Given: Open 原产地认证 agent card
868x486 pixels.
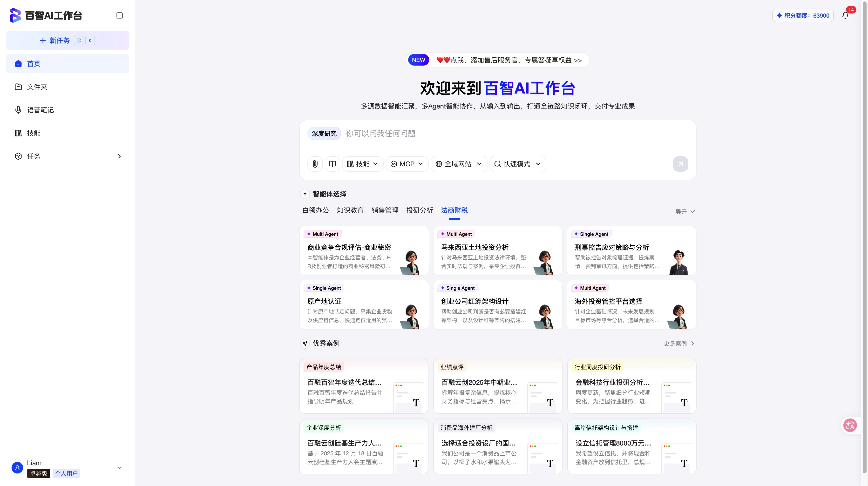Looking at the screenshot, I should point(364,305).
